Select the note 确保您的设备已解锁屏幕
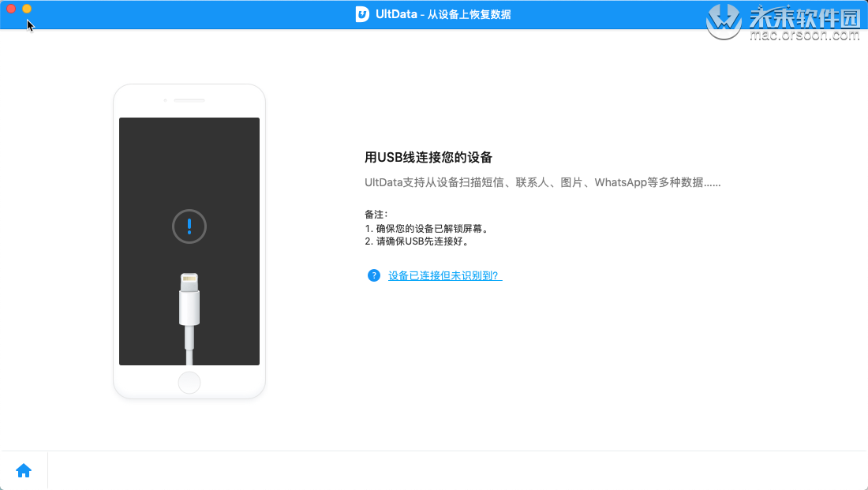The image size is (868, 490). (427, 229)
